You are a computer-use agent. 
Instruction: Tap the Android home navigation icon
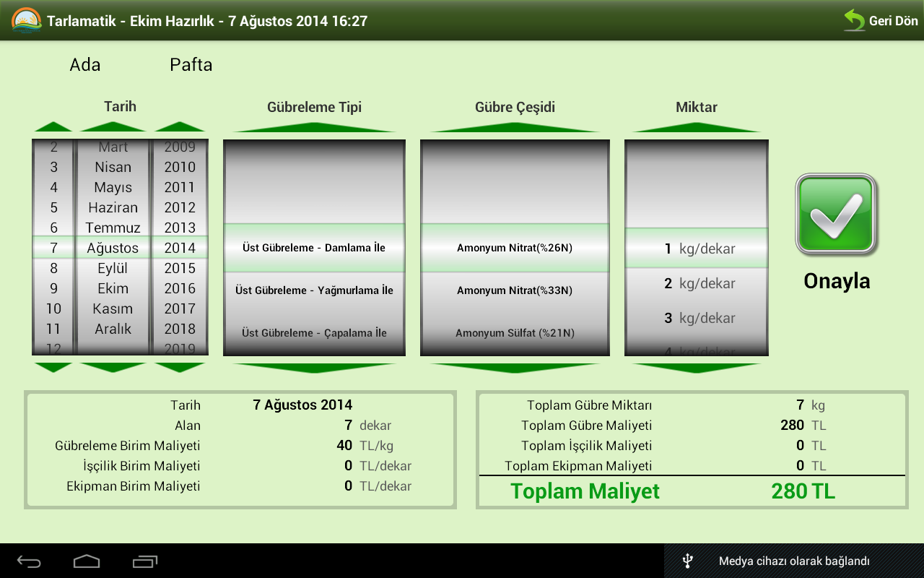(87, 561)
